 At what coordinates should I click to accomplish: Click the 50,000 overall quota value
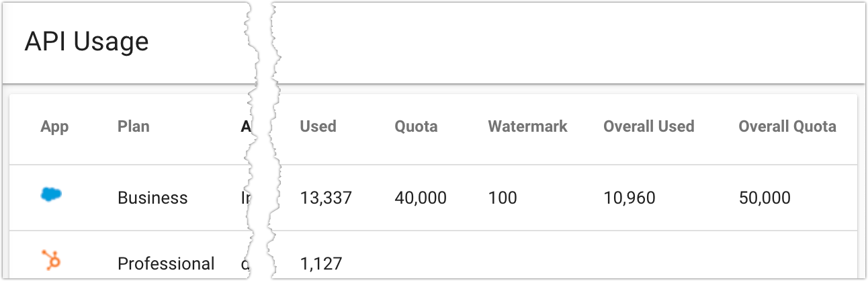pos(765,198)
